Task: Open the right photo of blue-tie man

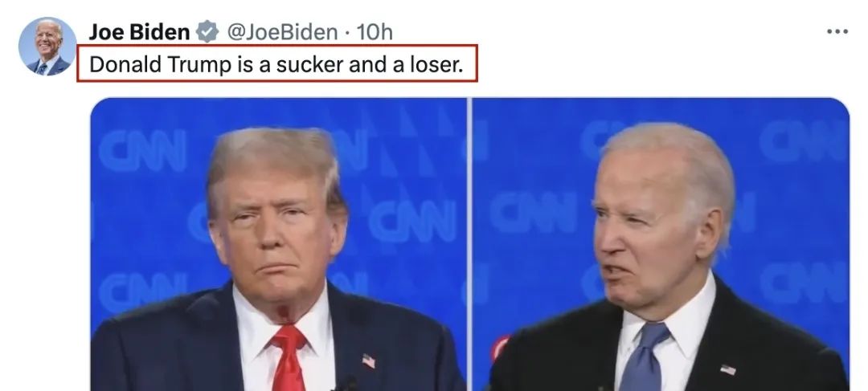Action: click(661, 244)
